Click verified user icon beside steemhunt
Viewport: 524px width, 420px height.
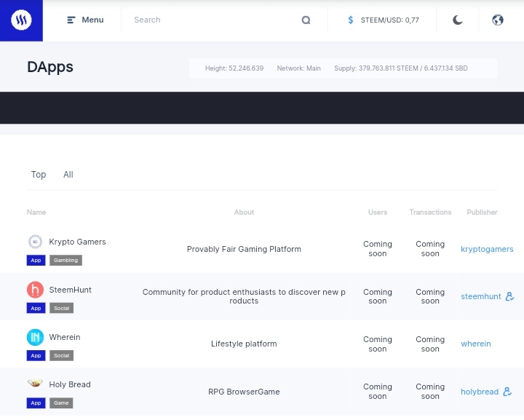pos(509,296)
